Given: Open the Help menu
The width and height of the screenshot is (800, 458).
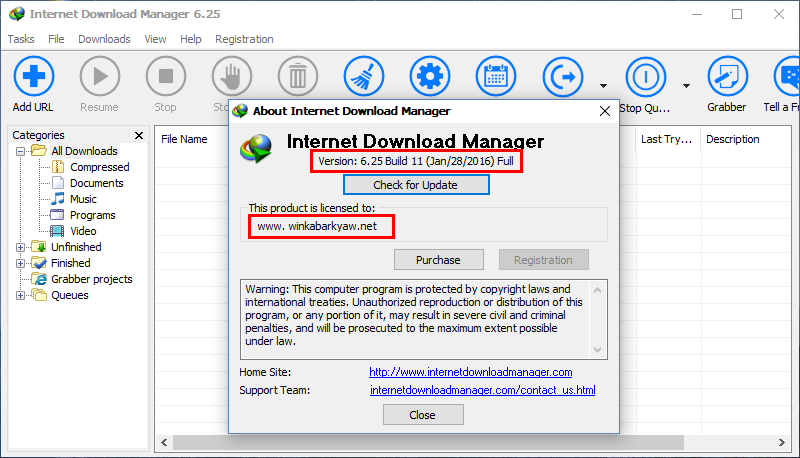Looking at the screenshot, I should click(x=190, y=39).
